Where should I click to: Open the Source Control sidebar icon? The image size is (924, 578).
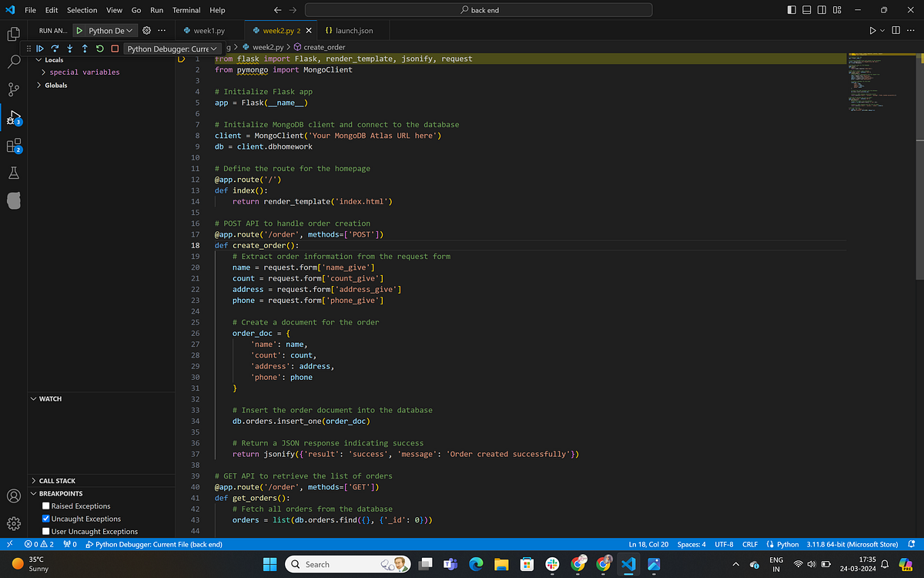pos(13,89)
